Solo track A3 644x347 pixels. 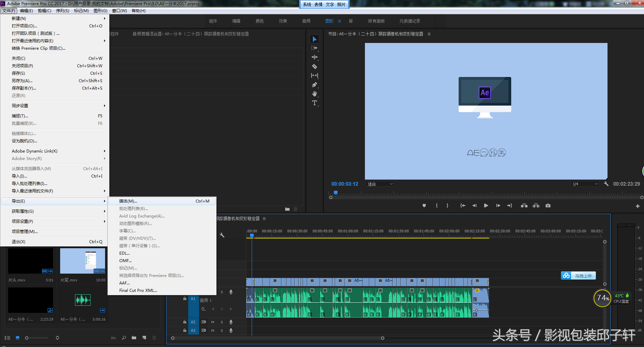[x=222, y=330]
